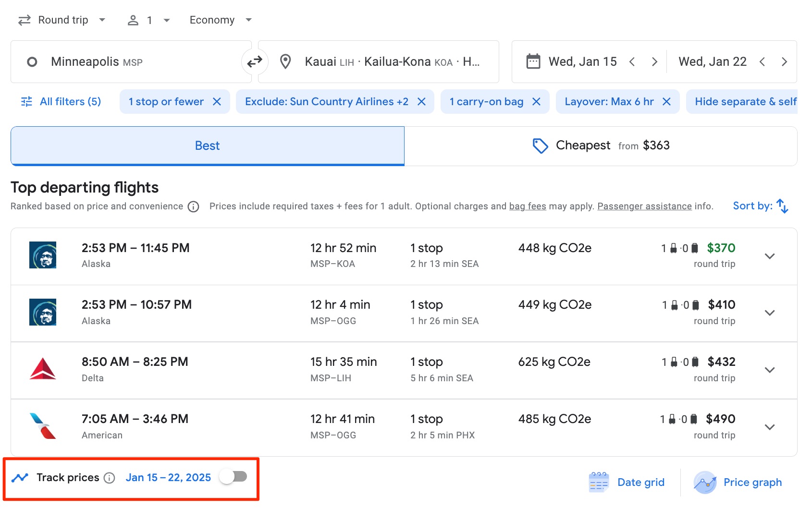Click the American Airlines logo
This screenshot has height=508, width=812.
[43, 426]
